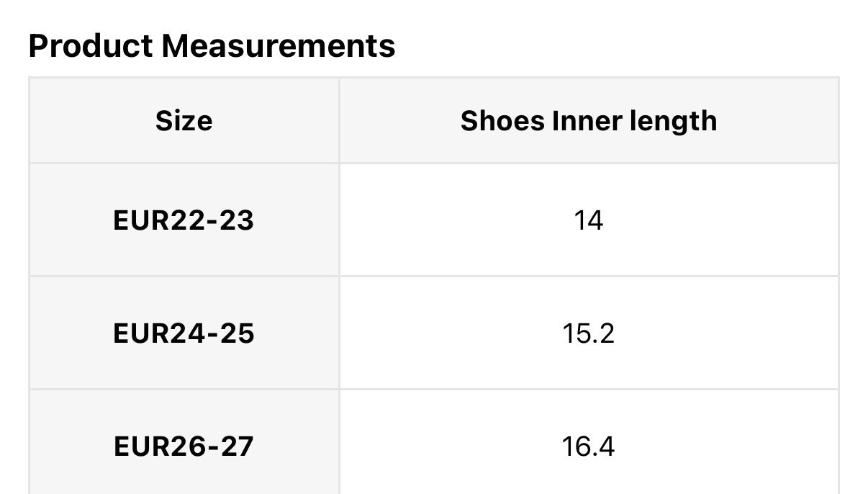The height and width of the screenshot is (494, 868).
Task: Select the Size column header
Action: (x=184, y=121)
